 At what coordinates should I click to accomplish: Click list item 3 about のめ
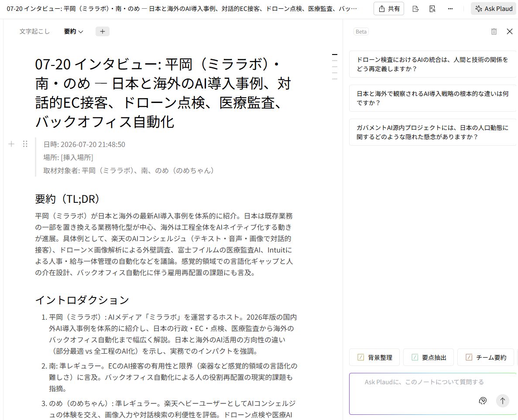[x=168, y=409]
